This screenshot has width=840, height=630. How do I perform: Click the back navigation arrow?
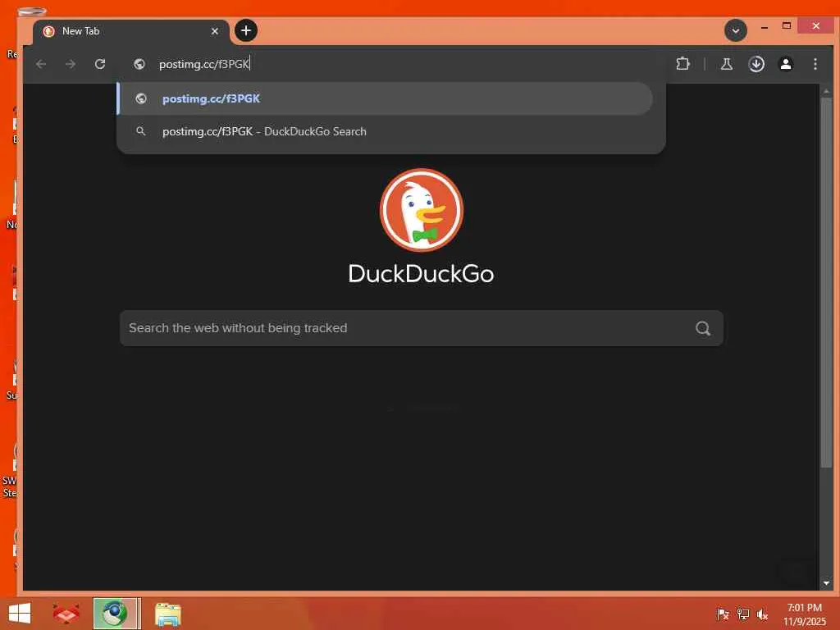(x=41, y=64)
